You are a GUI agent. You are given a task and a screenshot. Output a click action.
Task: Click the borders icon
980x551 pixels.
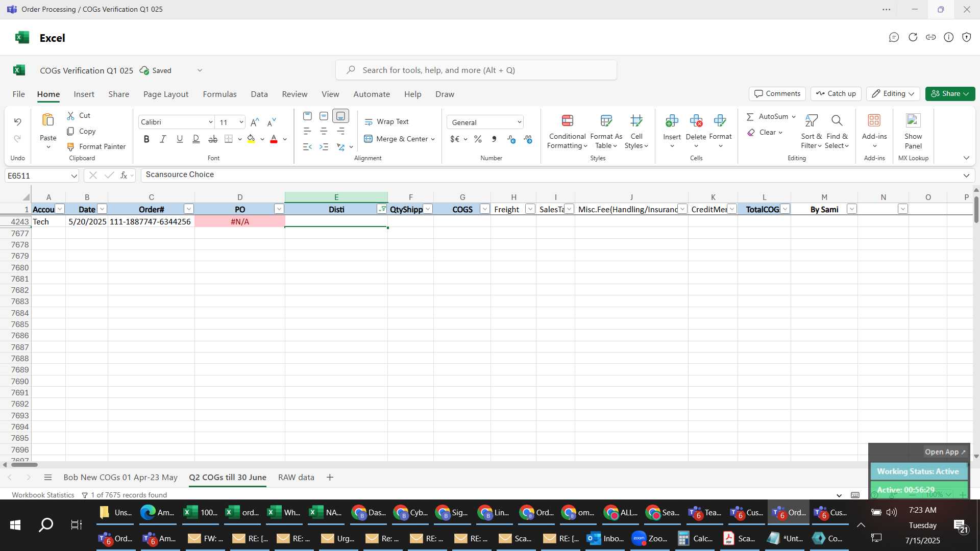tap(229, 139)
